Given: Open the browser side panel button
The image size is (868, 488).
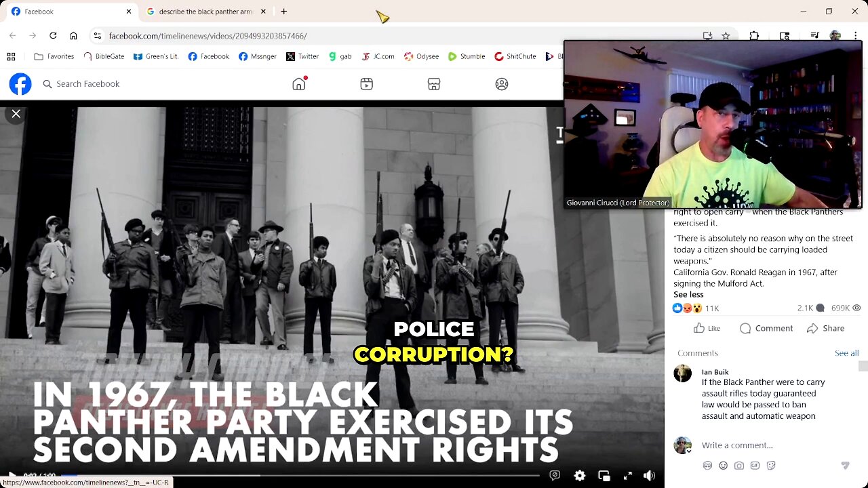Looking at the screenshot, I should [x=785, y=36].
